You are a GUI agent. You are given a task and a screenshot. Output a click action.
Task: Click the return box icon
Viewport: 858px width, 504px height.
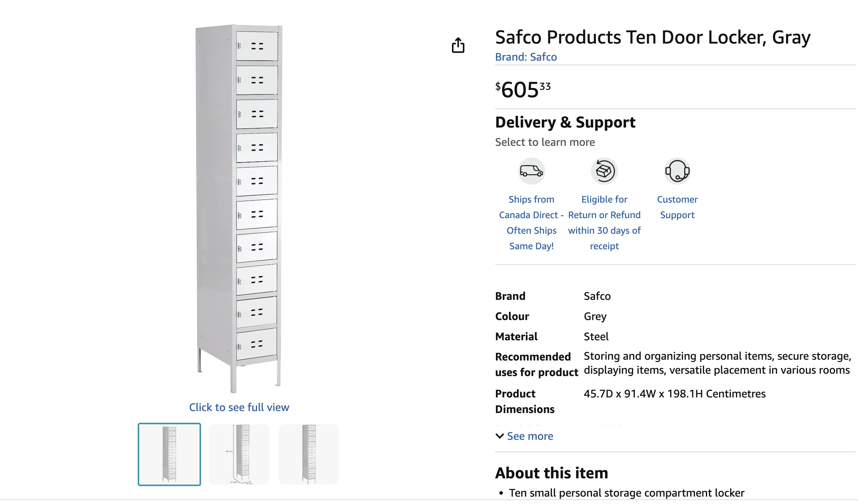pos(604,171)
